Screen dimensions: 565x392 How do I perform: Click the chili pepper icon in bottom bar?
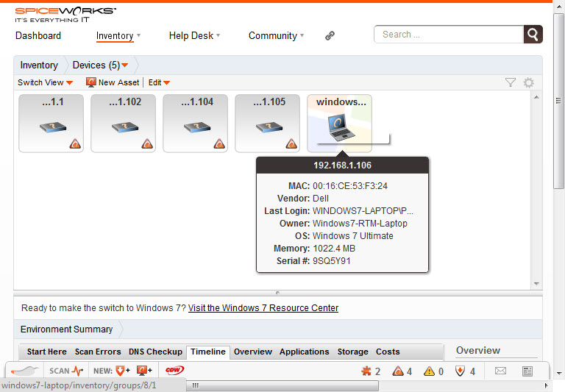coord(24,371)
